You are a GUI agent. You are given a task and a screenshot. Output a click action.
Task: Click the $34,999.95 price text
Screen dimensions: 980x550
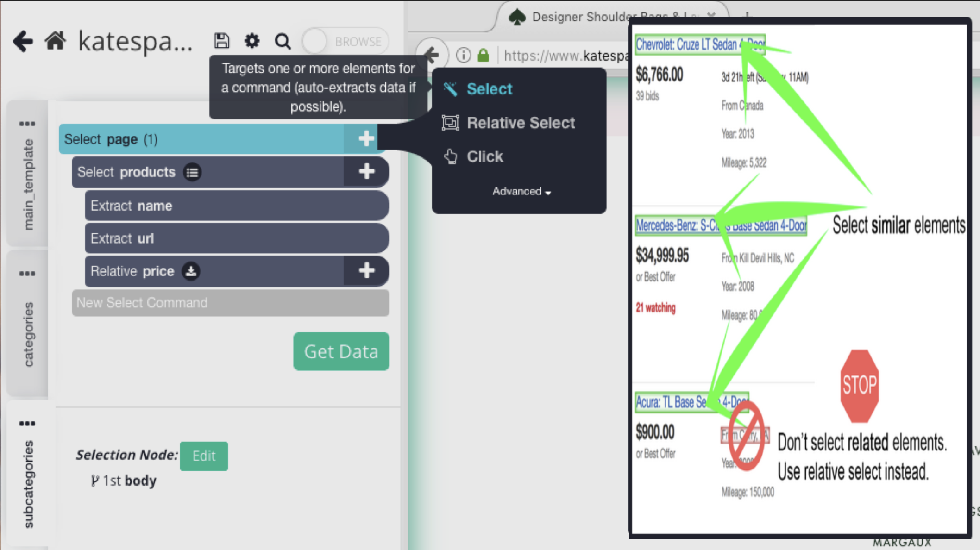[x=662, y=256]
